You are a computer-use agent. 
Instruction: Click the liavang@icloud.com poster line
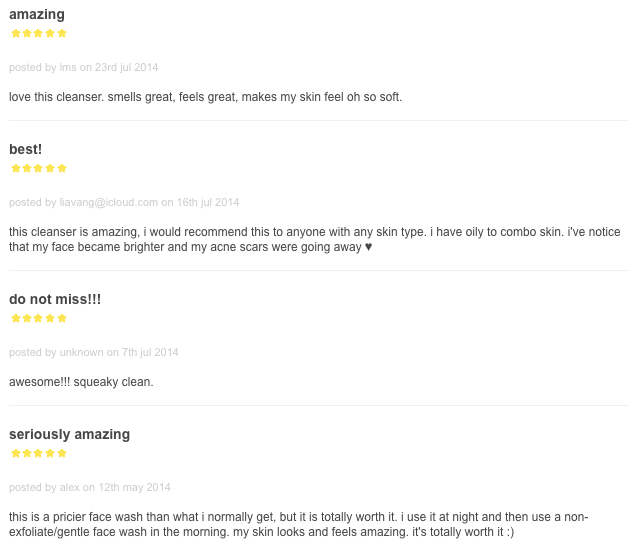point(124,202)
